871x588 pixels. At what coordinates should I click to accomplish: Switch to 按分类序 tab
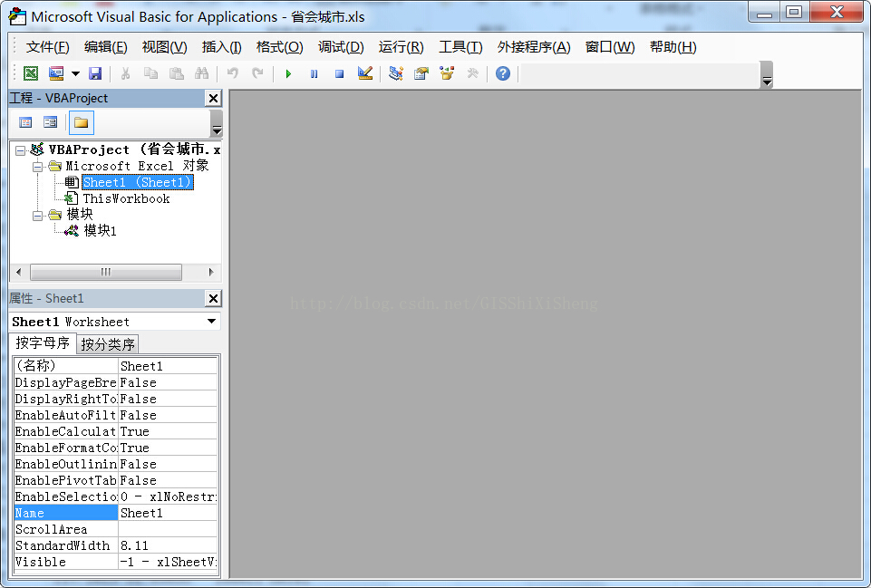(108, 345)
